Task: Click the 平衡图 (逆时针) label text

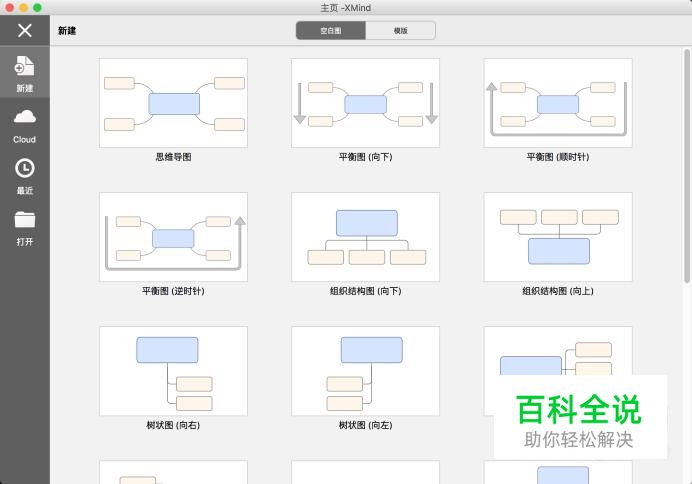Action: pyautogui.click(x=173, y=291)
